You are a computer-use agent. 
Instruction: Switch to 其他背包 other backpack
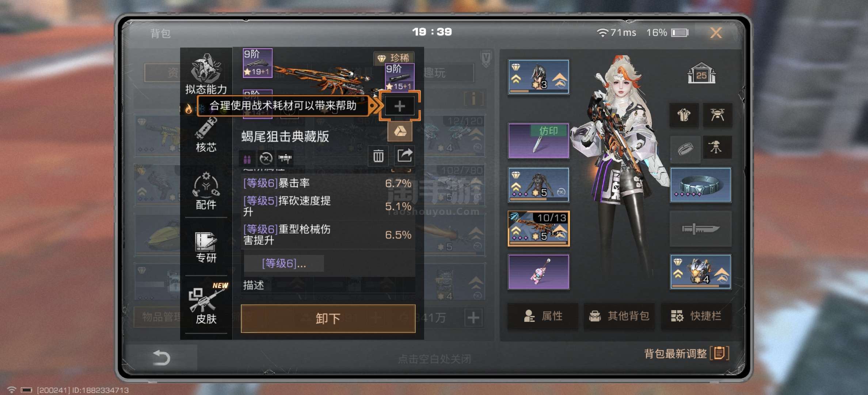pos(619,316)
